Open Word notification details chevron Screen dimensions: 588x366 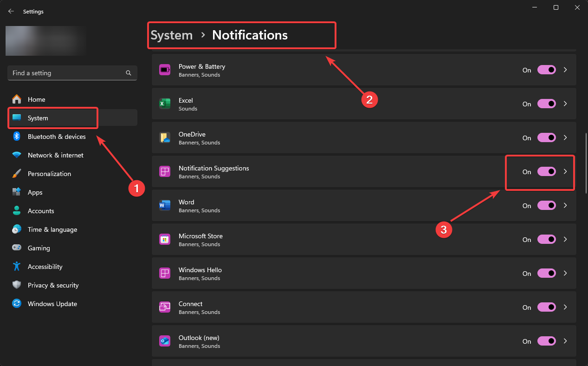tap(565, 206)
